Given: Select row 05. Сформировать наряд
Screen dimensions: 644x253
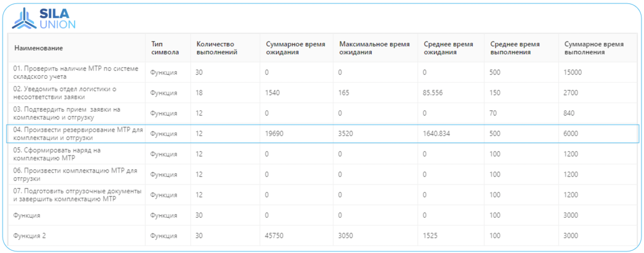Looking at the screenshot, I should pos(57,154).
